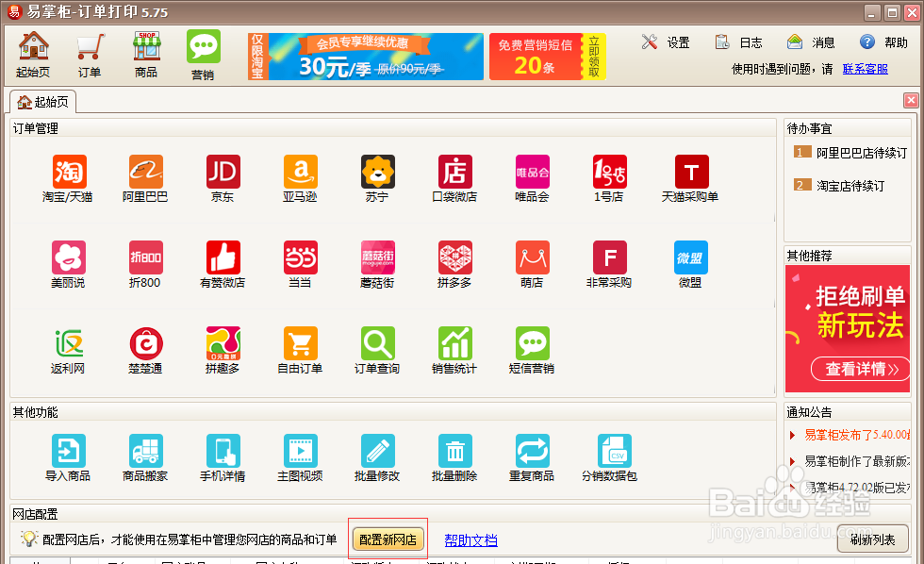Open the 返利网 icon
Image resolution: width=924 pixels, height=564 pixels.
69,343
